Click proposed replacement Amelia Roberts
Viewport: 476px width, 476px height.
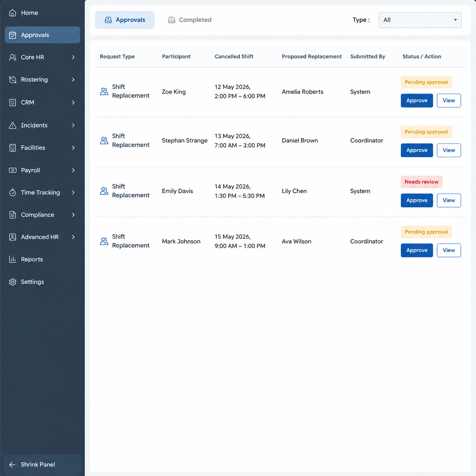point(303,92)
